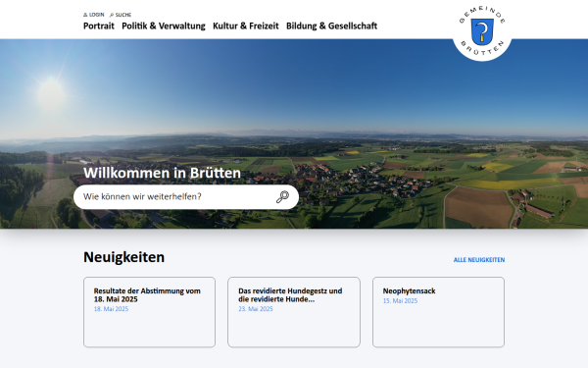The image size is (588, 368).
Task: Click the small user icon beside LOGIN
Action: coord(85,15)
